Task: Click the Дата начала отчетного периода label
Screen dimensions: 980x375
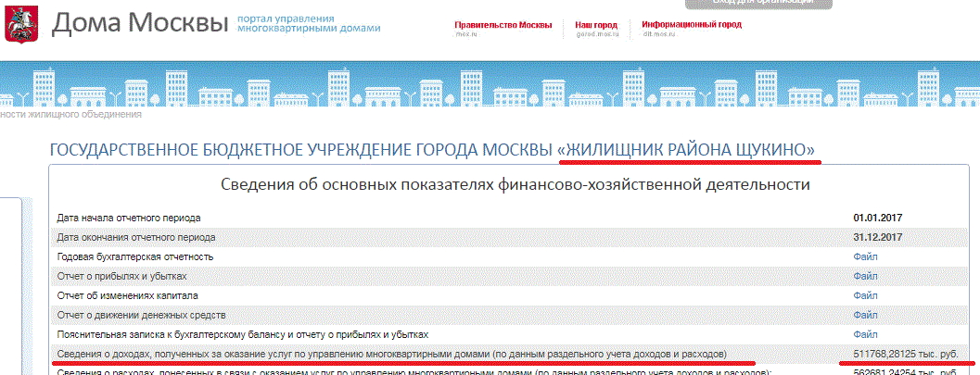Action: (x=129, y=218)
